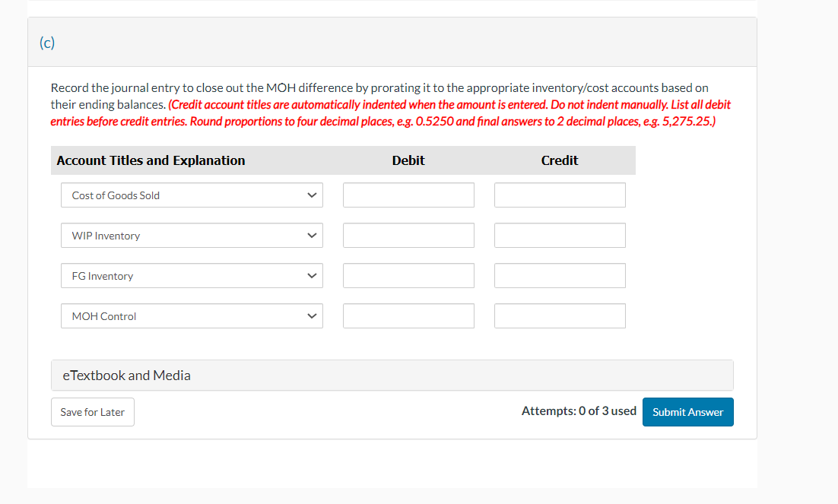Viewport: 838px width, 504px height.
Task: Activate the MOH Control Debit input
Action: pos(408,316)
